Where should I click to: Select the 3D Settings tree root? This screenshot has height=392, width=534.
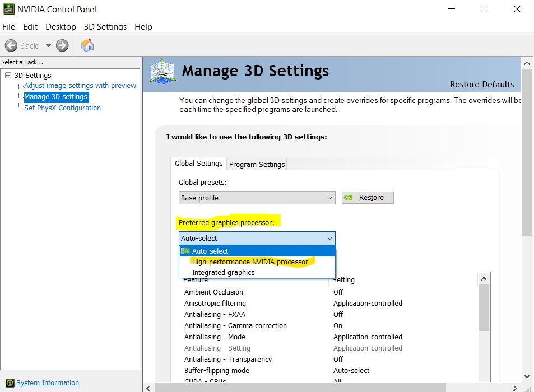pyautogui.click(x=32, y=75)
